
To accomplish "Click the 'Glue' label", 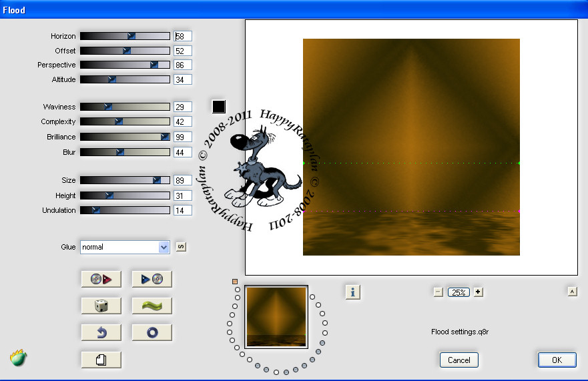I will pyautogui.click(x=68, y=247).
